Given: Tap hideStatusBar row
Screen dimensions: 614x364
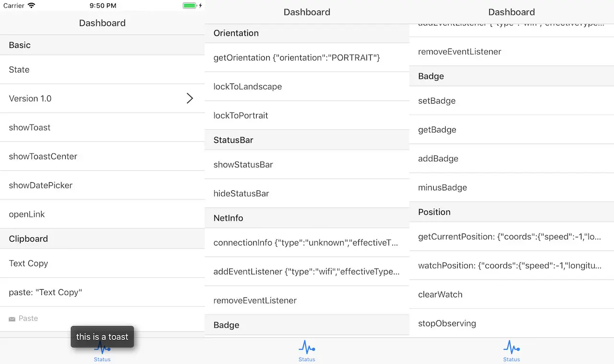Looking at the screenshot, I should tap(307, 193).
